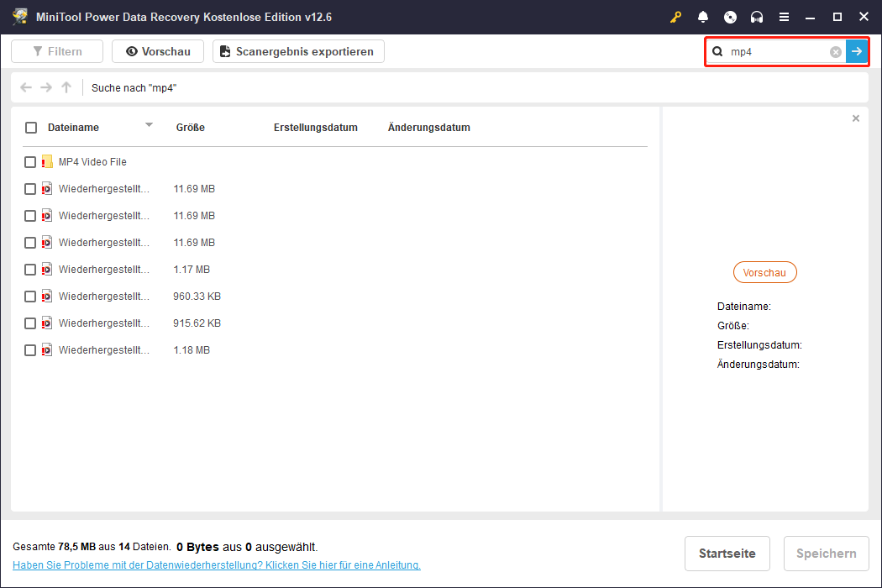Open the data recovery help link
The height and width of the screenshot is (588, 882).
216,565
